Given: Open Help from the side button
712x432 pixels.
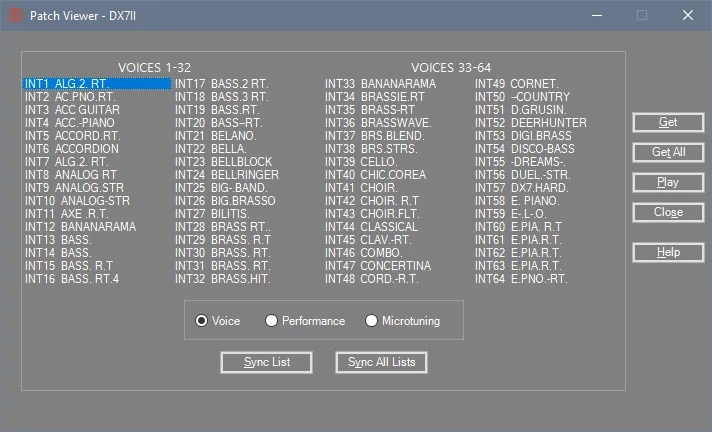Looking at the screenshot, I should 668,252.
